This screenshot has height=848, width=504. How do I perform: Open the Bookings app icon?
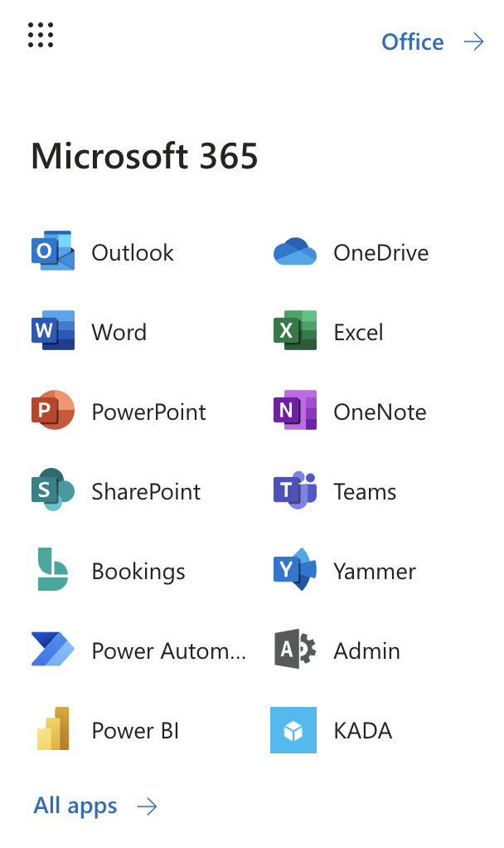(x=52, y=571)
